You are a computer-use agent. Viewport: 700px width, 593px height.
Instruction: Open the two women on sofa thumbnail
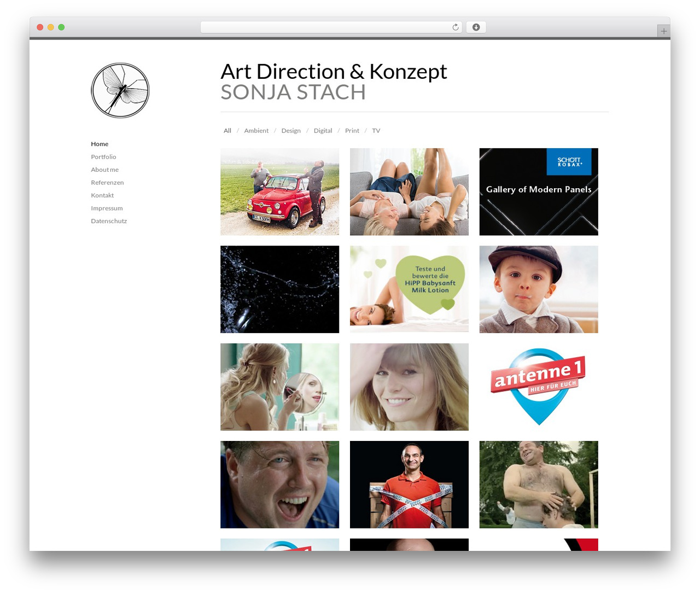[409, 192]
